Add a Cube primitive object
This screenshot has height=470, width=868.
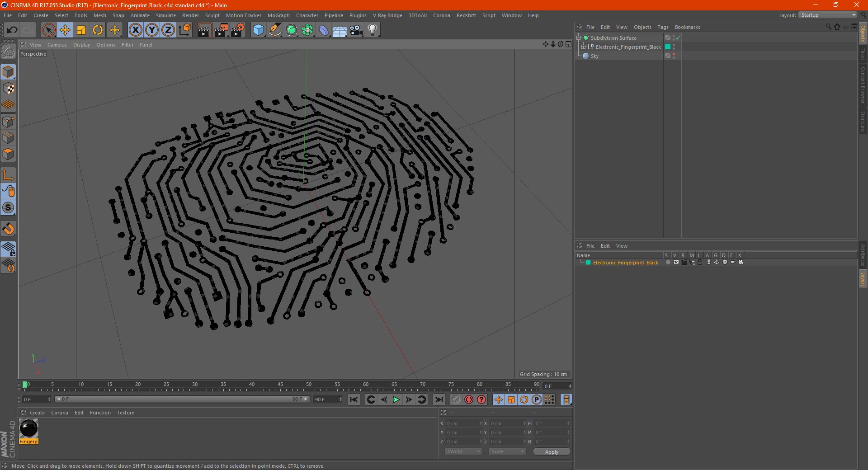click(258, 30)
